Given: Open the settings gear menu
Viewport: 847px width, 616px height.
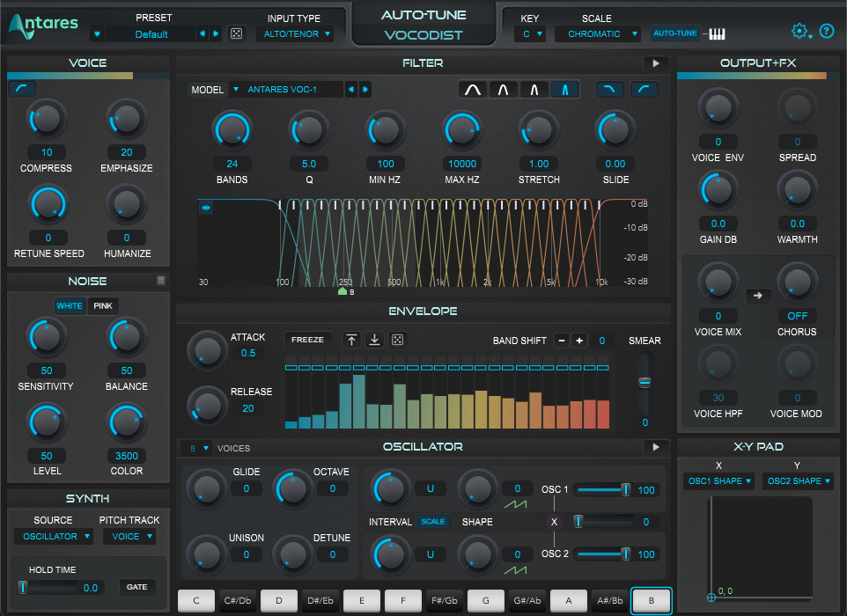Looking at the screenshot, I should 800,32.
